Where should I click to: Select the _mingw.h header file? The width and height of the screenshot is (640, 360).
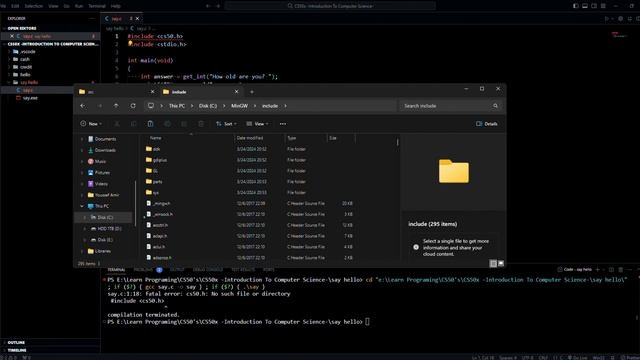pos(250,203)
